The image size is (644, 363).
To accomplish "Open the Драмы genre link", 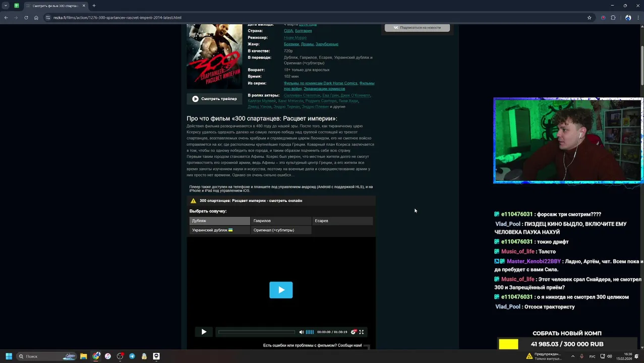I will click(x=307, y=44).
